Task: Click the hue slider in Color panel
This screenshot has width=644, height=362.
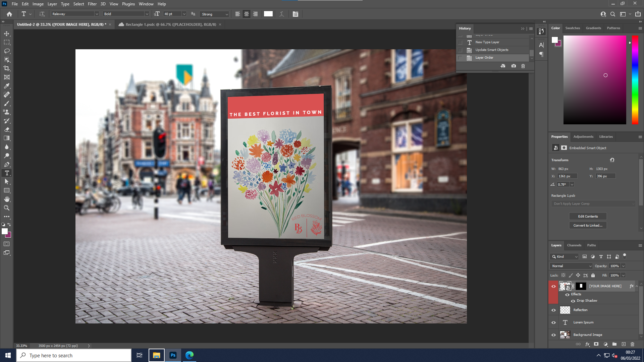Action: click(635, 80)
